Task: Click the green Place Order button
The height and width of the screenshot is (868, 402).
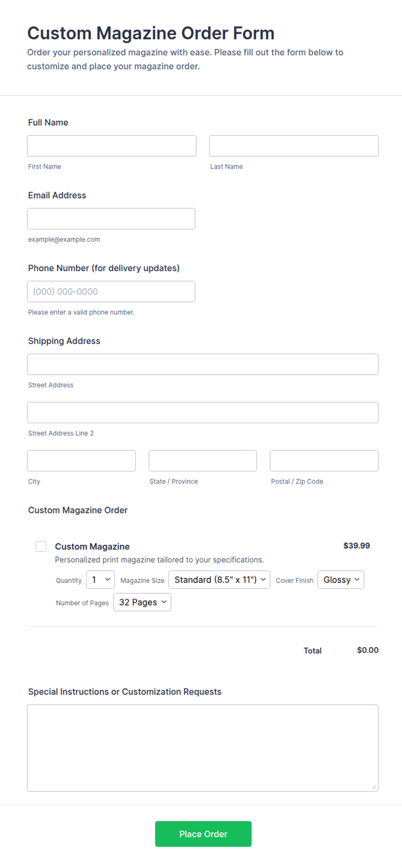Action: click(203, 834)
